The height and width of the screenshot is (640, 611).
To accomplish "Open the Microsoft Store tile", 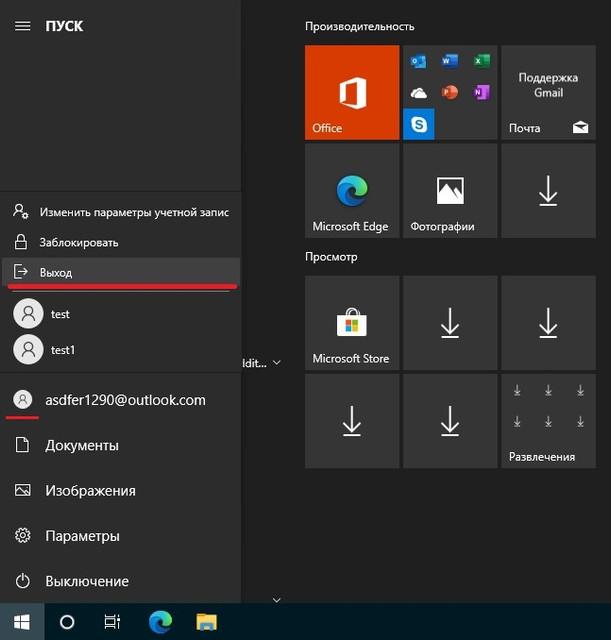I will [x=352, y=323].
